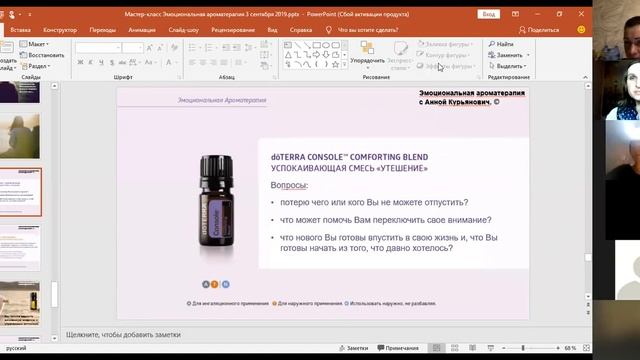640x360 pixels.
Task: Open the Макет layout dropdown
Action: (34, 44)
